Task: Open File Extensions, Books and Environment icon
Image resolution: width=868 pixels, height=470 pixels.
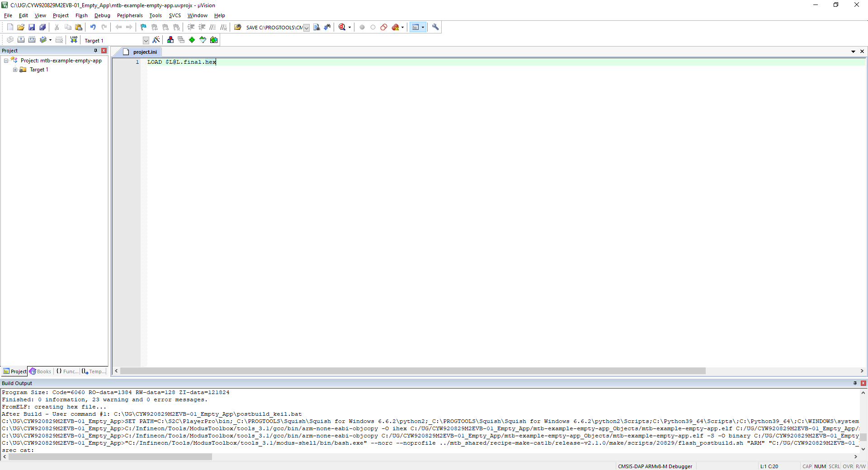Action: coord(170,40)
